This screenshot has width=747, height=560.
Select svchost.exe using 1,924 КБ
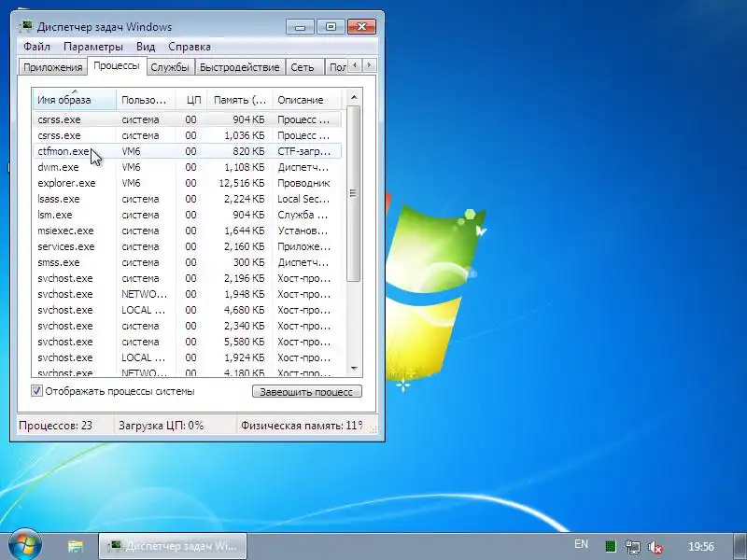point(187,357)
